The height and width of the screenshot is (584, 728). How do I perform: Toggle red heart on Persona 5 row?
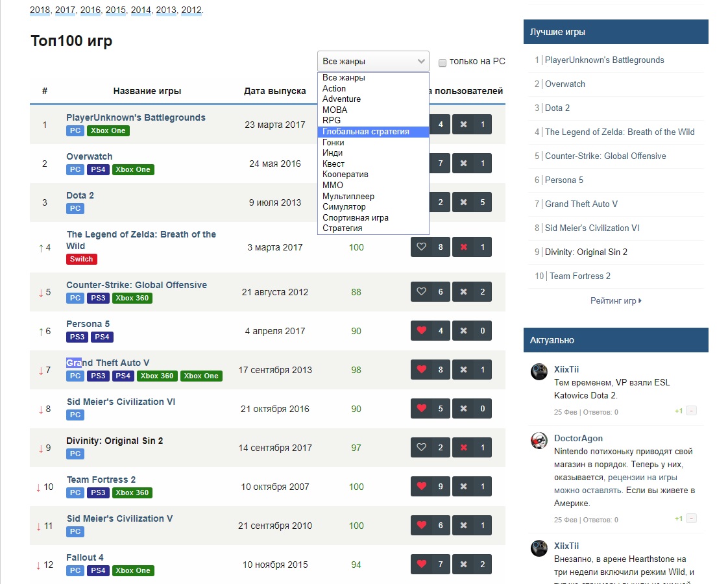tap(421, 330)
